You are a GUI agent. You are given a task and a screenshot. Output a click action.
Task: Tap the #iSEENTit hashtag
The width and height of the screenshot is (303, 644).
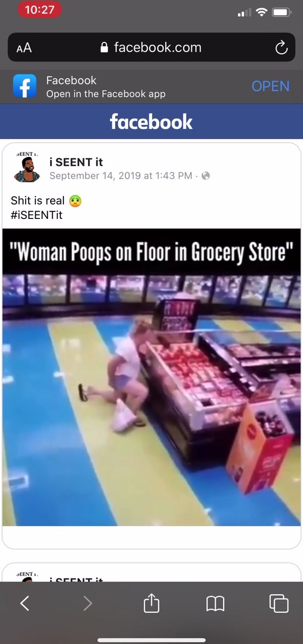(x=36, y=215)
